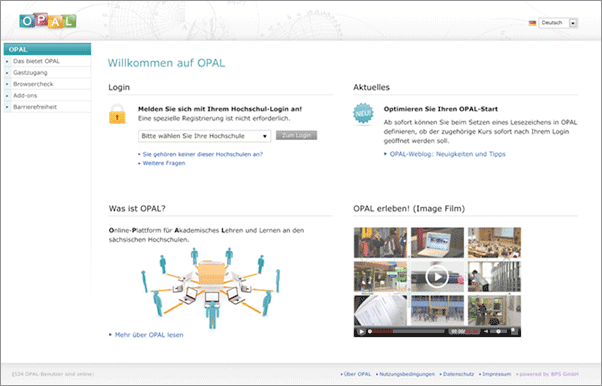Click the NEU! badge icon

(363, 114)
